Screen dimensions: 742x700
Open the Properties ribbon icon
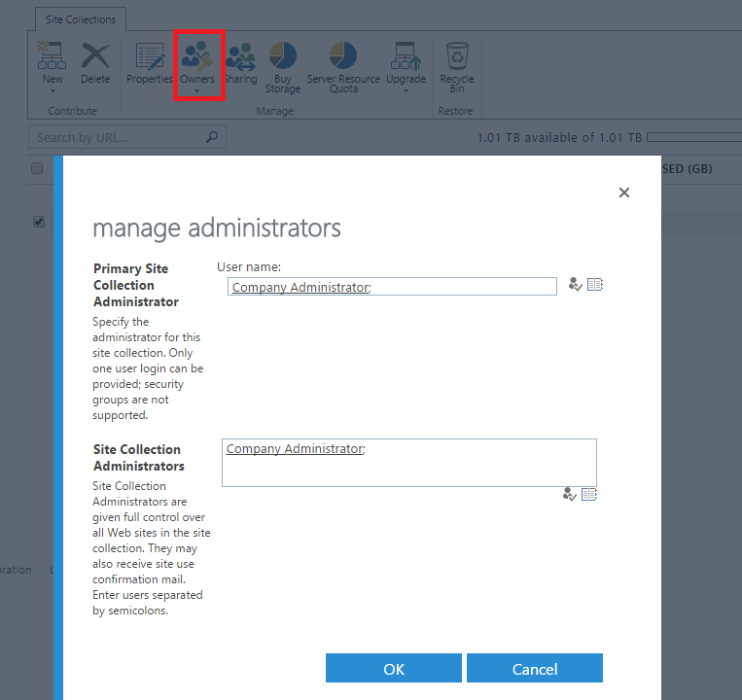click(x=150, y=55)
